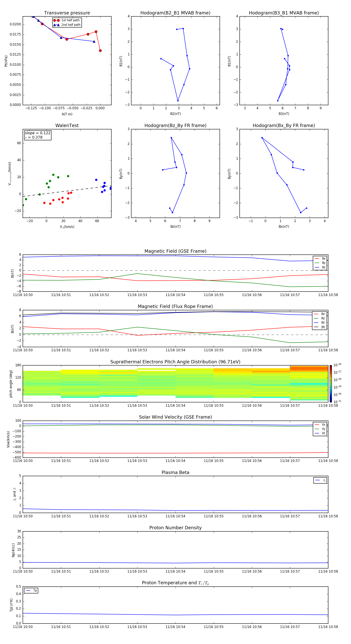Image resolution: width=351 pixels, height=644 pixels.
Task: Click the "Bx" entry in GSE legend
Action: [x=320, y=259]
